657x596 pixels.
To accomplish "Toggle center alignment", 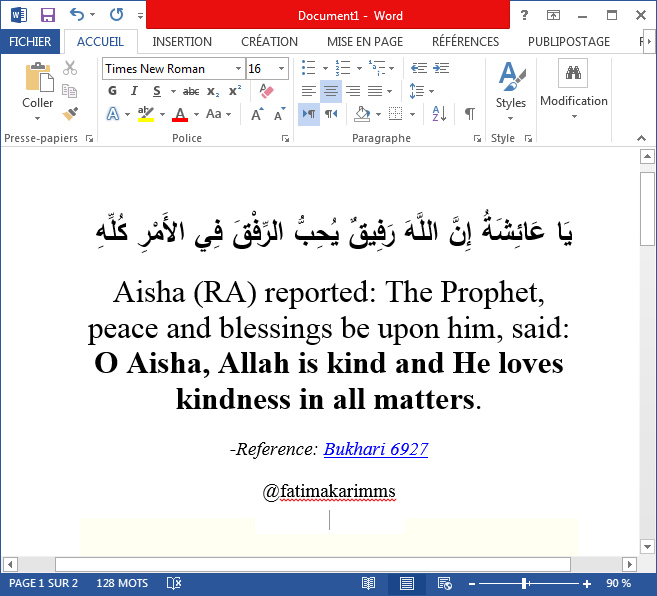I will pos(331,91).
